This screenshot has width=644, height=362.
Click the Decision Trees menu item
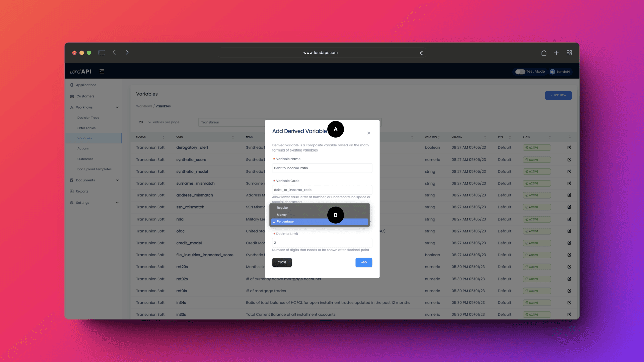[88, 118]
